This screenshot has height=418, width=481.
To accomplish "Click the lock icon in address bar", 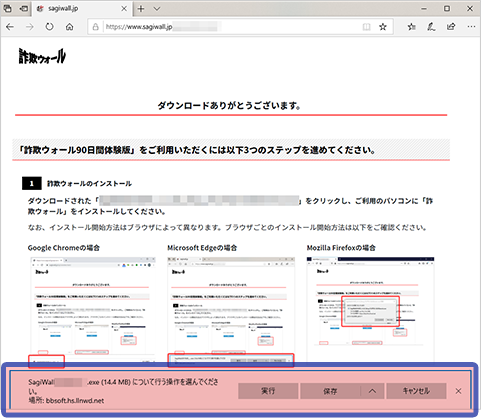I will click(96, 27).
